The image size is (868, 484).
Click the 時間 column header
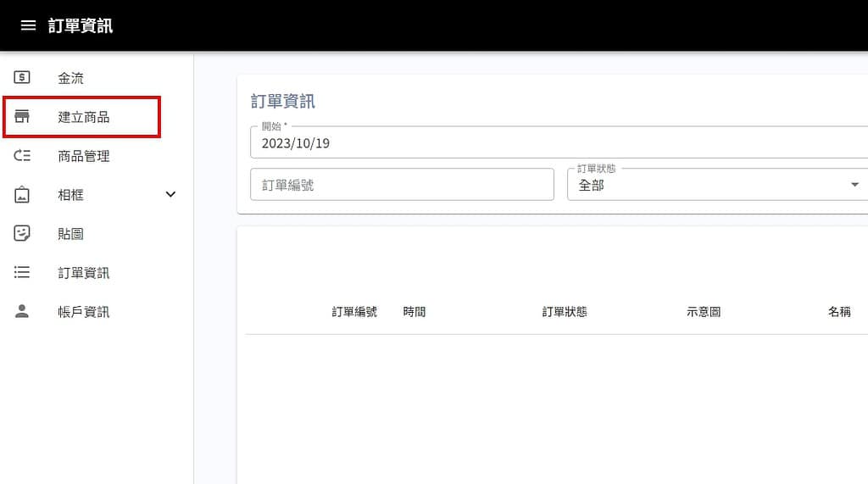[x=415, y=312]
